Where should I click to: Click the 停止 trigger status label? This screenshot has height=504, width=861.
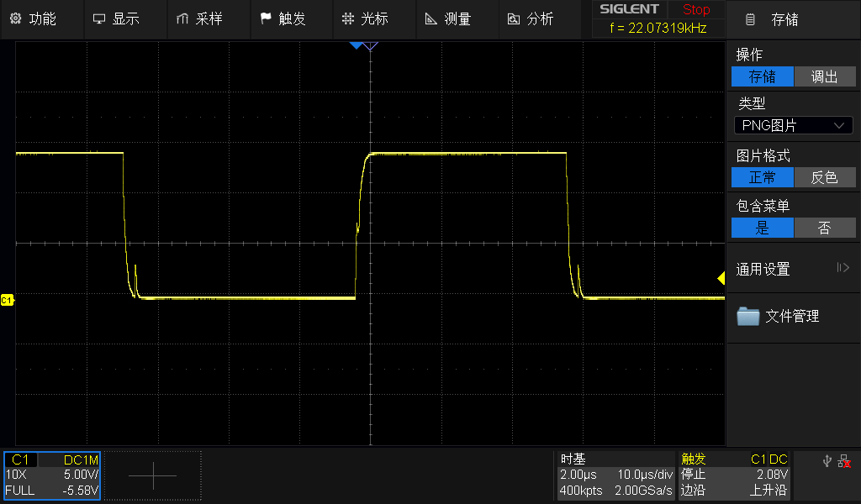693,475
